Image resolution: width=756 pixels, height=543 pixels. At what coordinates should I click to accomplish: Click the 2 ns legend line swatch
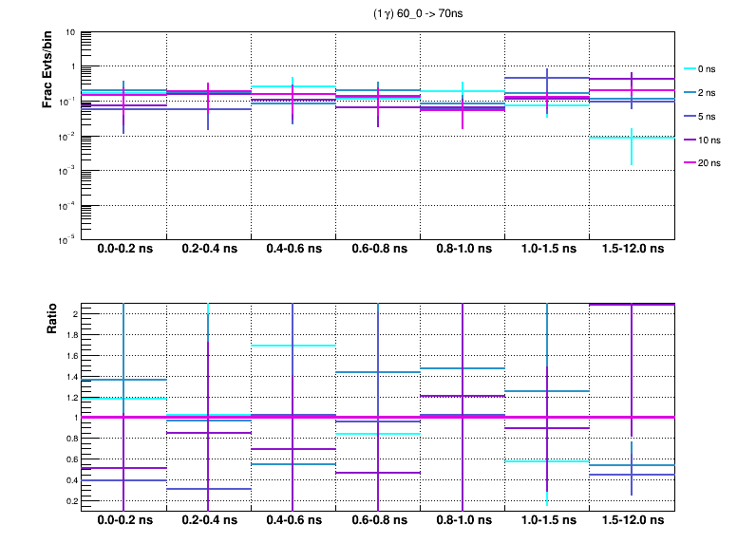tap(690, 93)
